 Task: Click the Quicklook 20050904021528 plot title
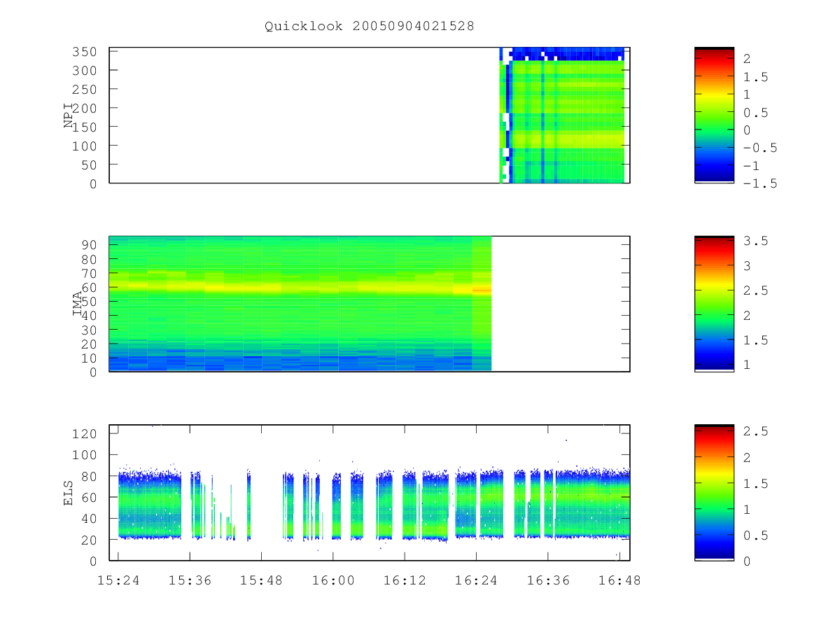point(370,26)
